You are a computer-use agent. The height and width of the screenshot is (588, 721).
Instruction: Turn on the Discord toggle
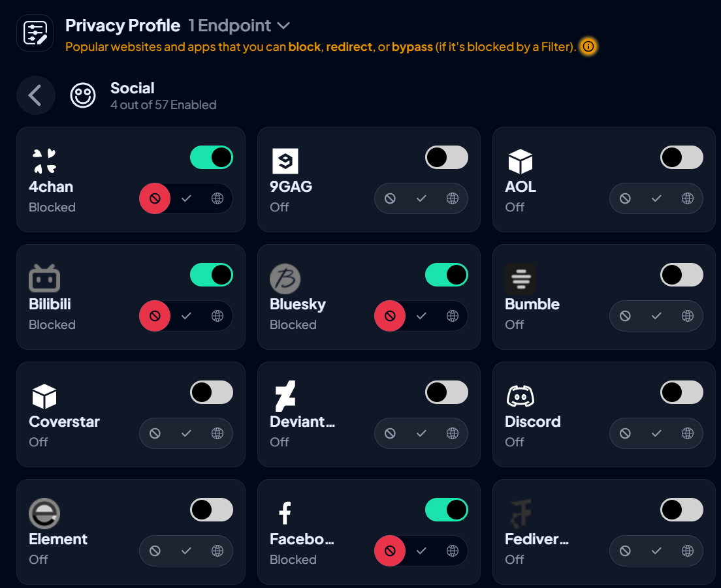(x=682, y=392)
